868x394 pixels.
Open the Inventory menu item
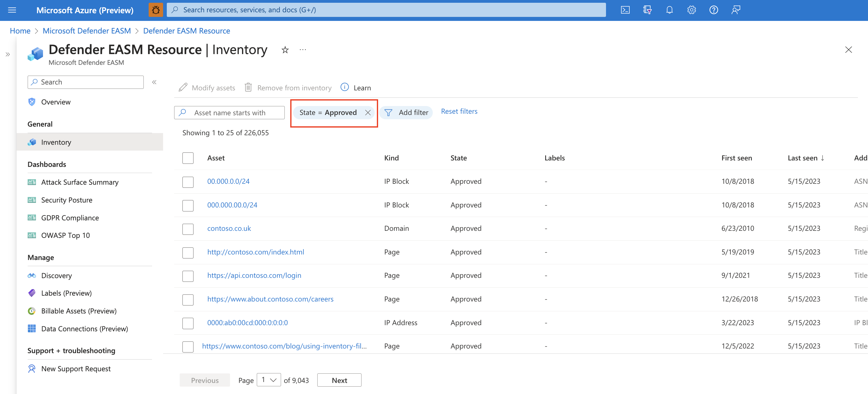point(56,142)
